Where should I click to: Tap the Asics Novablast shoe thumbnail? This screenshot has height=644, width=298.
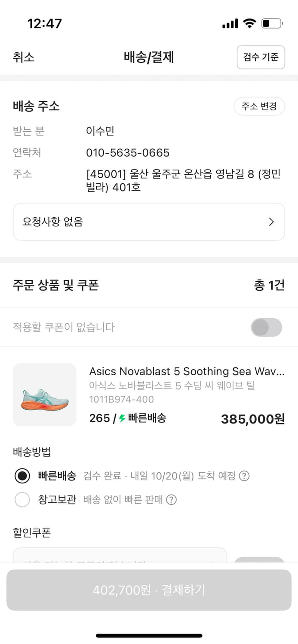click(45, 395)
